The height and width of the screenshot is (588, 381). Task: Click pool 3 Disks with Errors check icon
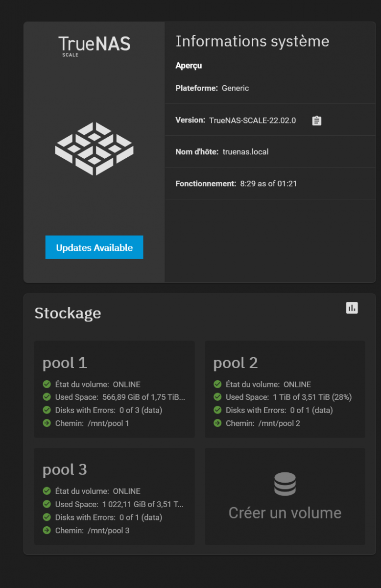tap(47, 517)
